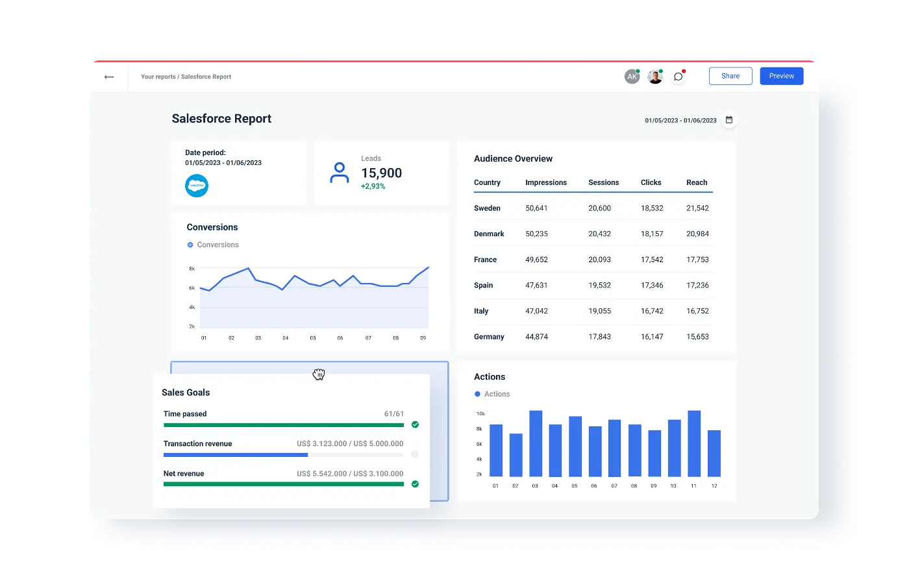
Task: Click the Preview button
Action: tap(782, 76)
